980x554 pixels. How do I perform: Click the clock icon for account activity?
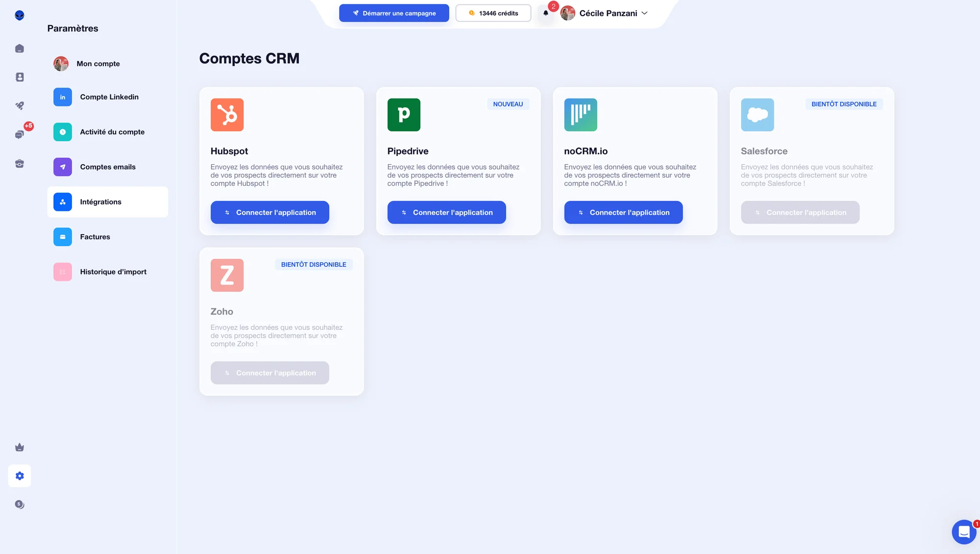click(63, 132)
